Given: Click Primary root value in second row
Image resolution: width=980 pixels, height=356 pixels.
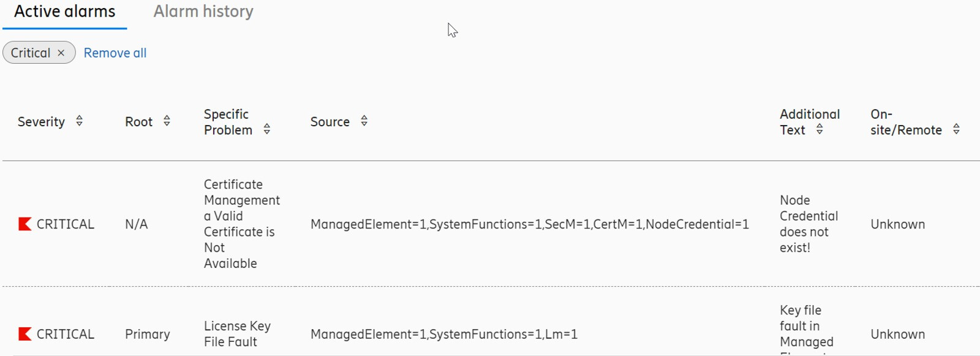Looking at the screenshot, I should click(148, 334).
